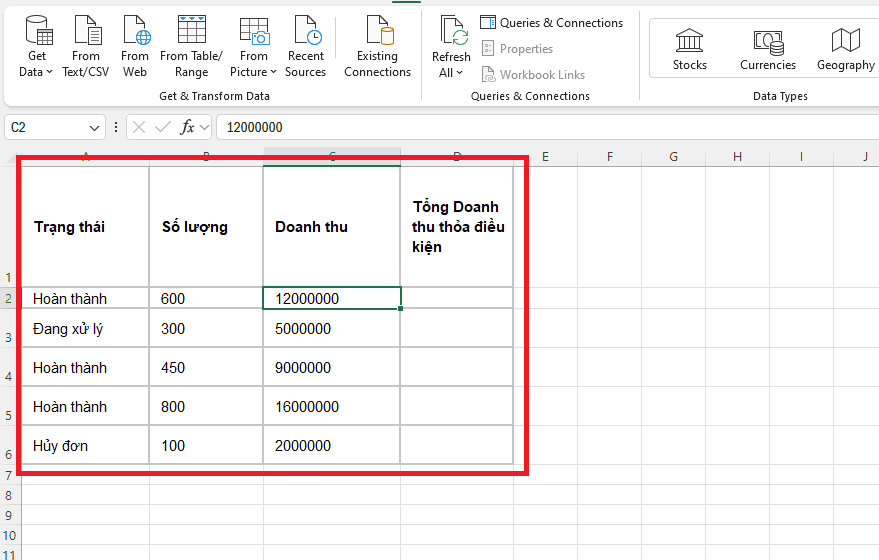This screenshot has width=879, height=560.
Task: Select column G header
Action: (x=673, y=157)
